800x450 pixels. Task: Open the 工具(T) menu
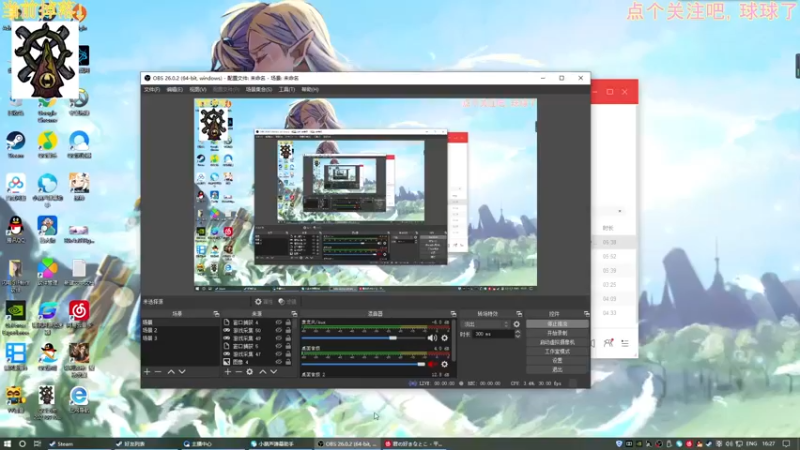point(287,89)
